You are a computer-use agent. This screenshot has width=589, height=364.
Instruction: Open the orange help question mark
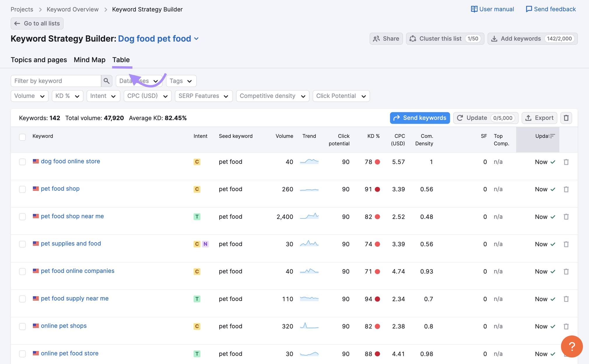tap(572, 346)
